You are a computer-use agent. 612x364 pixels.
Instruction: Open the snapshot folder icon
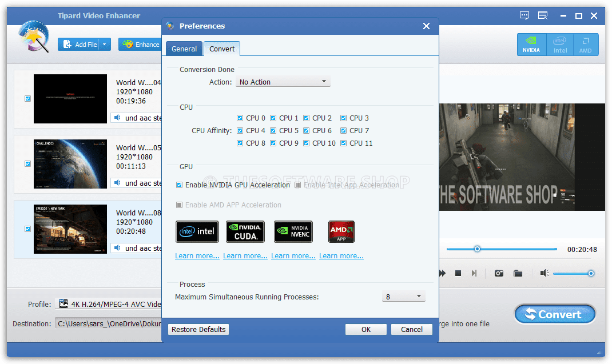coord(518,273)
